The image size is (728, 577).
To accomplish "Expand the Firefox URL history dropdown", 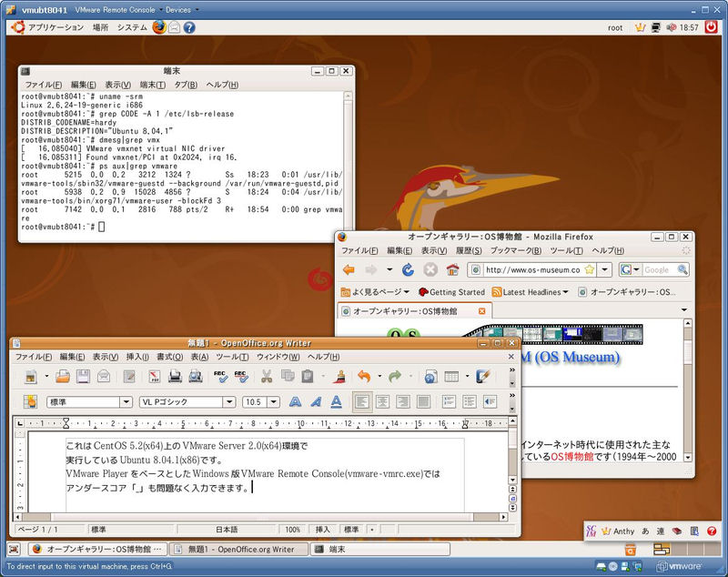I will [x=604, y=269].
